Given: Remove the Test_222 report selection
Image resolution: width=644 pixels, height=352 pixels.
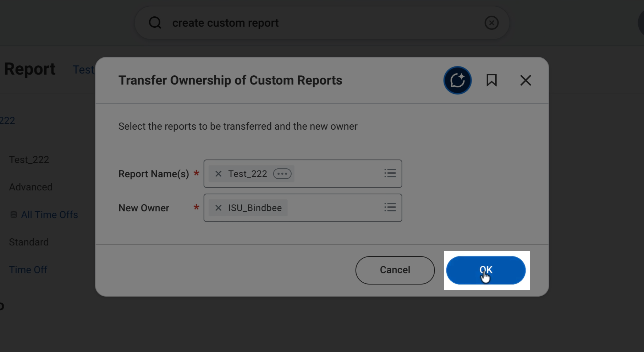Looking at the screenshot, I should [218, 174].
